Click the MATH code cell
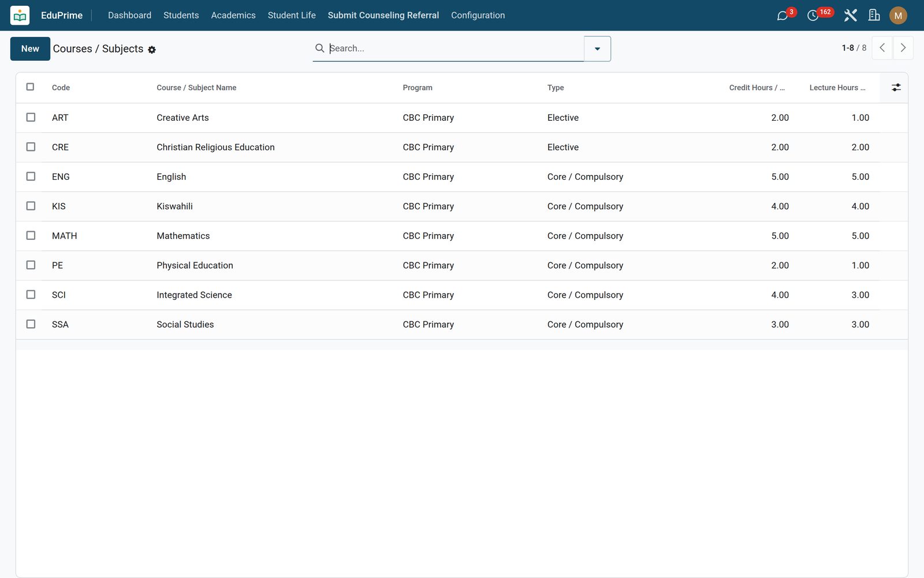The image size is (924, 578). [x=64, y=236]
